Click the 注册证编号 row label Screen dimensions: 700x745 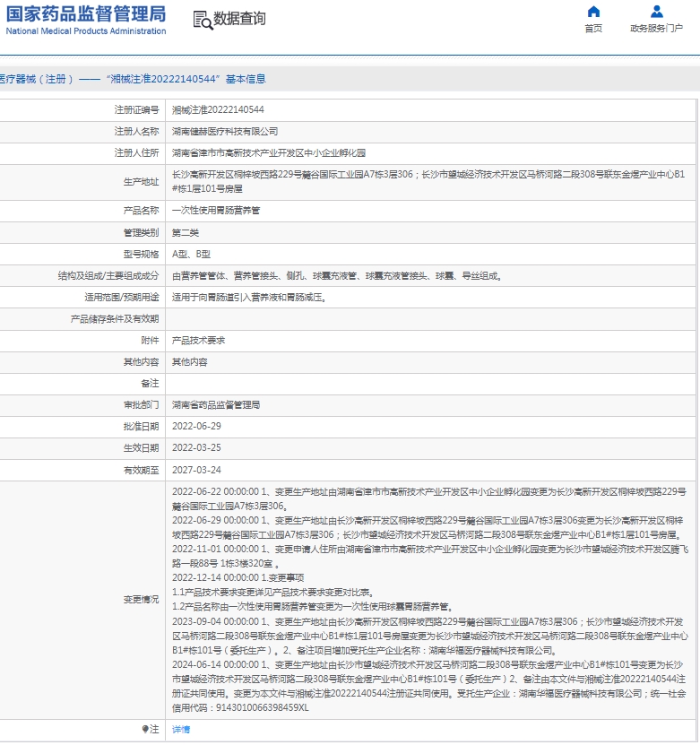click(x=136, y=109)
